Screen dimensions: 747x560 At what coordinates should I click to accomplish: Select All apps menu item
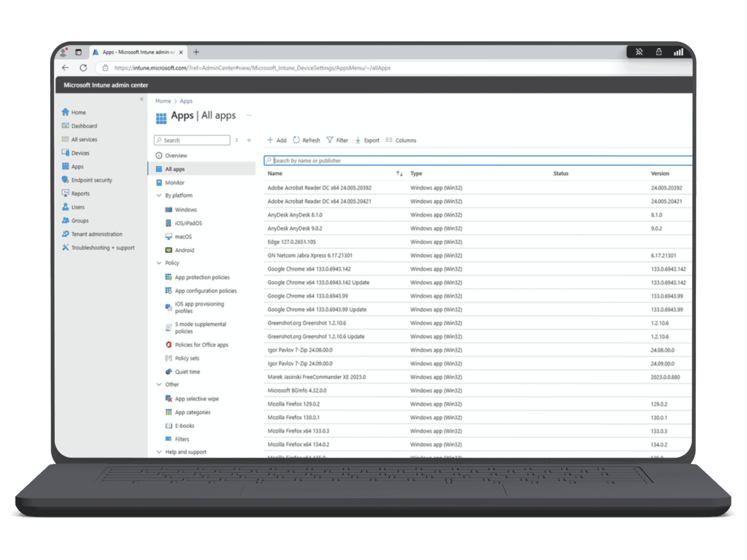(x=202, y=169)
